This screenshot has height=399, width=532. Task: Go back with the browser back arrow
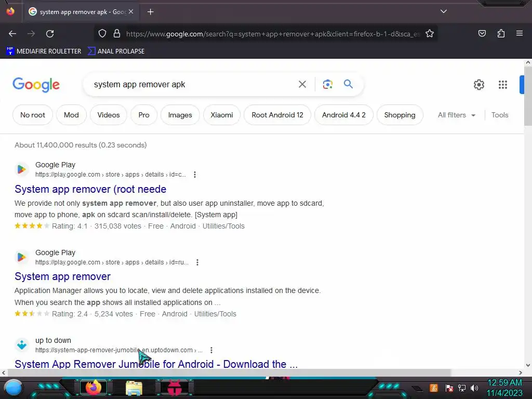pos(12,34)
